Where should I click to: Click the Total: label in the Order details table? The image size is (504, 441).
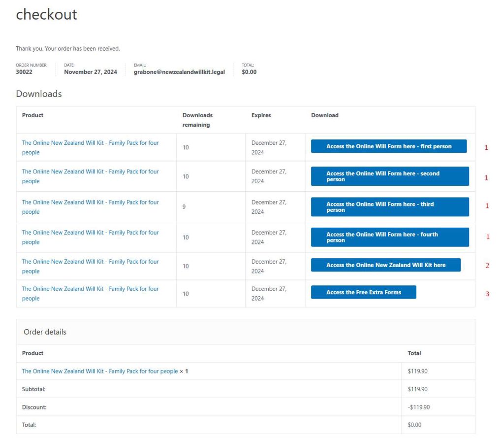tap(29, 425)
